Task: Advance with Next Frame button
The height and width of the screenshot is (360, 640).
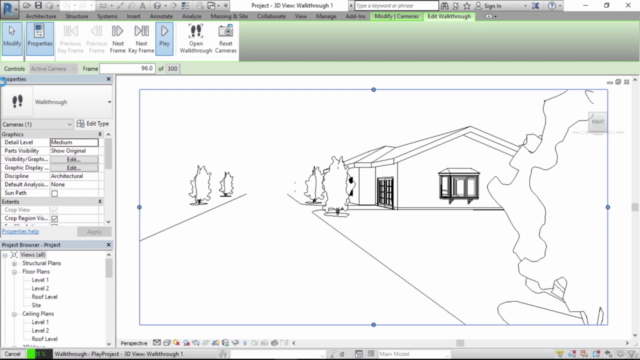Action: tap(118, 39)
